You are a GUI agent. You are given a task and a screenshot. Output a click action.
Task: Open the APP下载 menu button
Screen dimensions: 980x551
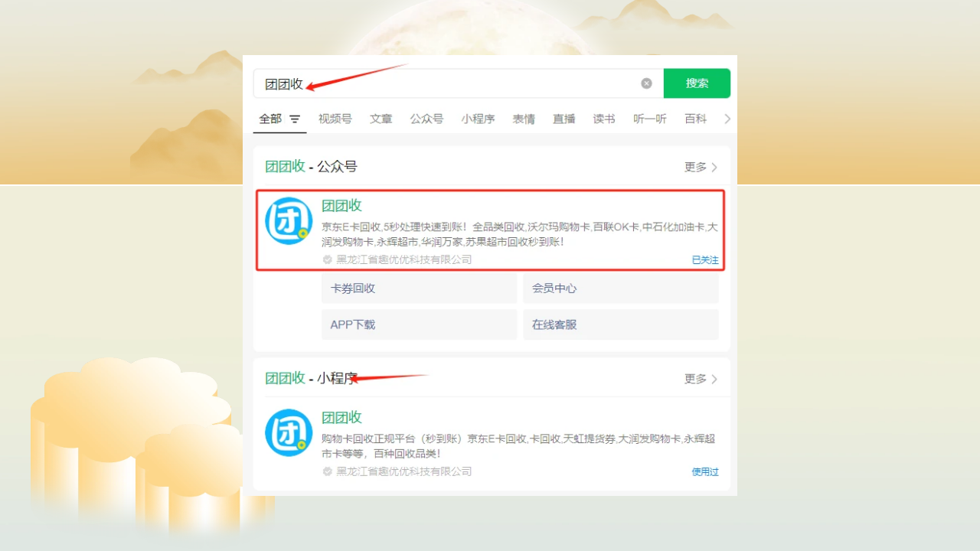(x=420, y=324)
